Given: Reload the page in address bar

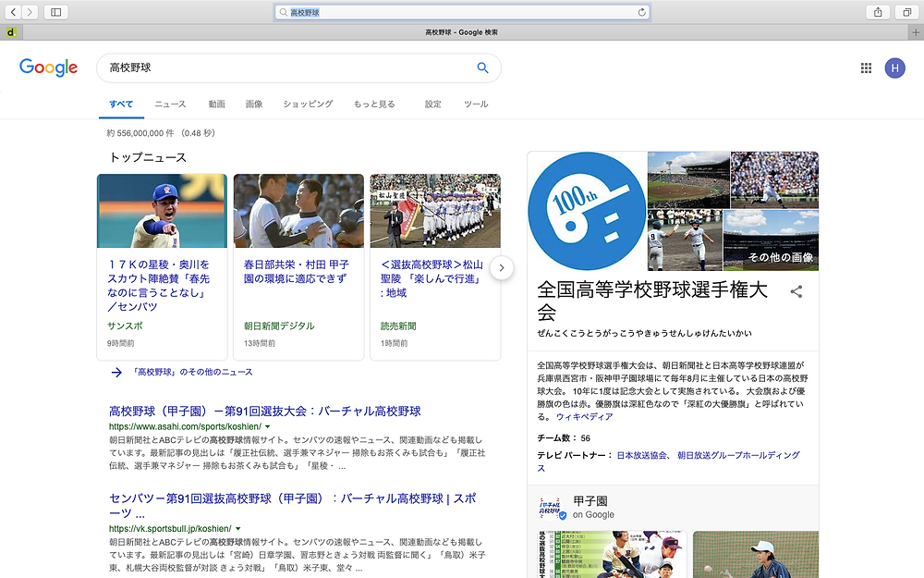Looking at the screenshot, I should click(642, 12).
